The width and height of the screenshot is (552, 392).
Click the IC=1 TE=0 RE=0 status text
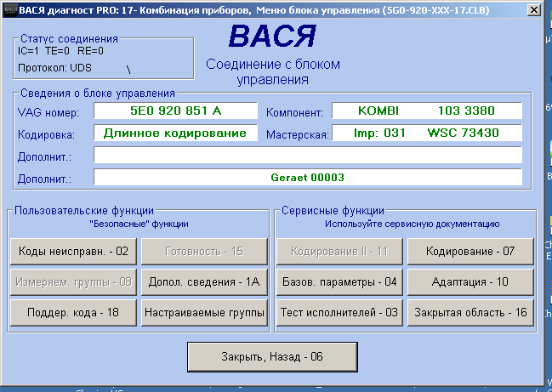click(x=60, y=51)
